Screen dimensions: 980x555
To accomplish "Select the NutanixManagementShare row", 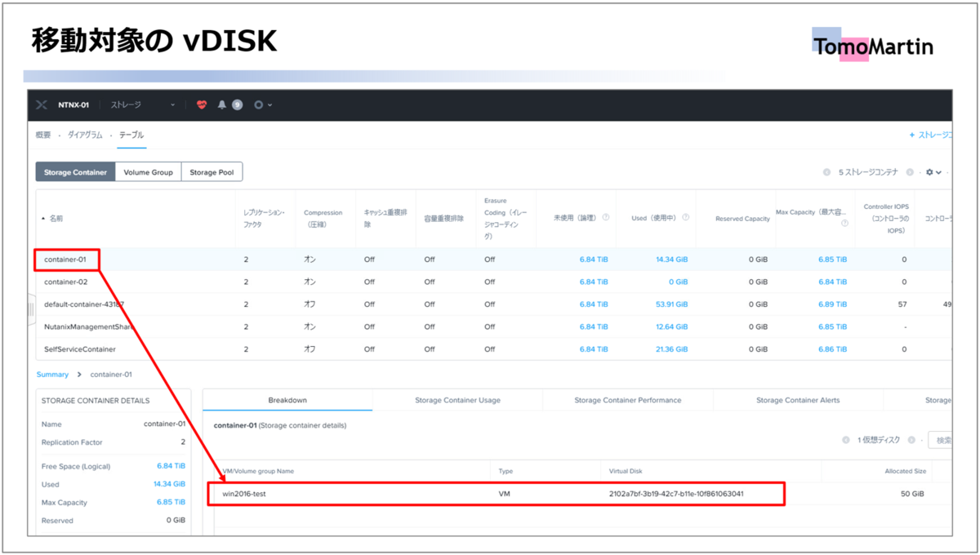I will [x=493, y=326].
